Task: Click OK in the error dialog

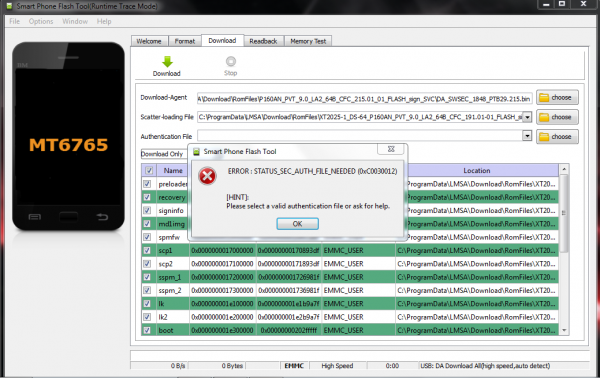Action: 297,224
